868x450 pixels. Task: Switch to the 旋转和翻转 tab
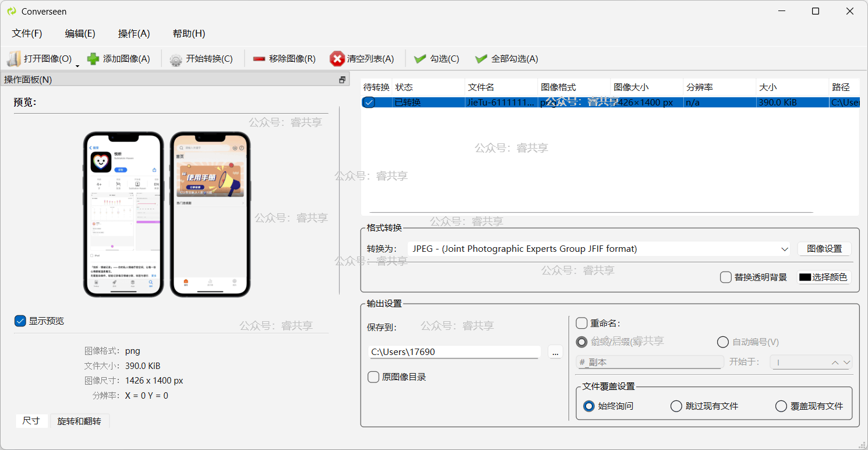tap(79, 421)
